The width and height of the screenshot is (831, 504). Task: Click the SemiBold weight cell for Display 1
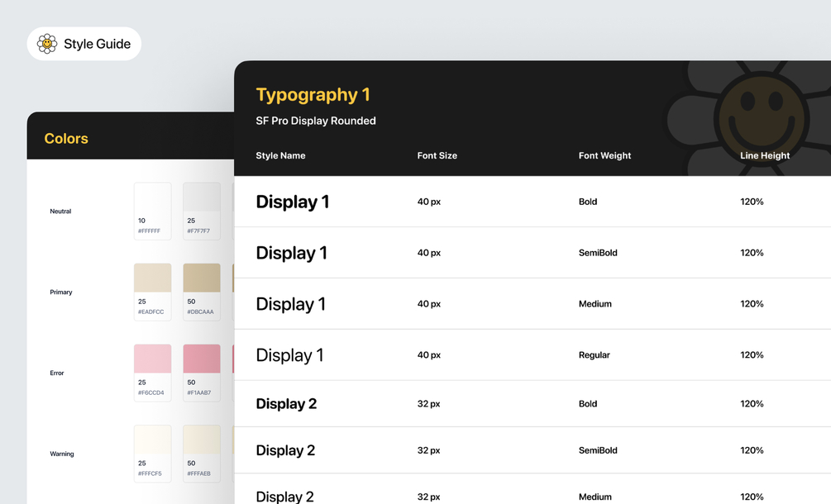598,253
